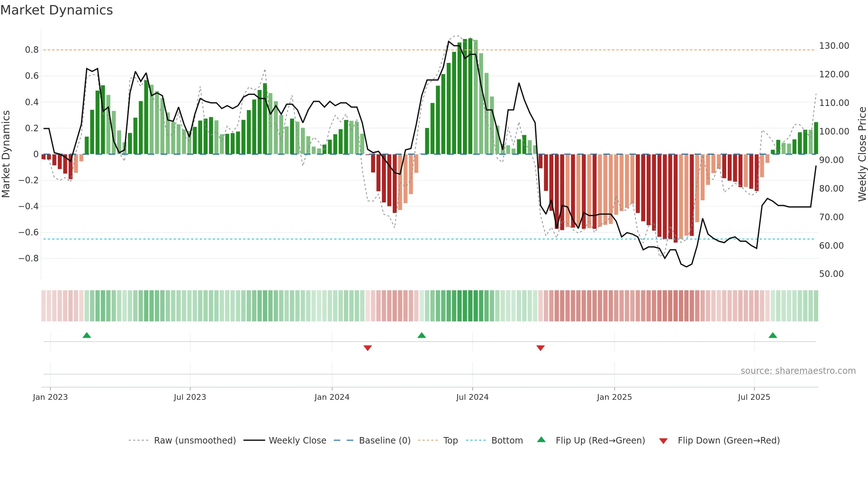Click the Jul 2025 x-axis label
The width and height of the screenshot is (868, 488).
[754, 397]
